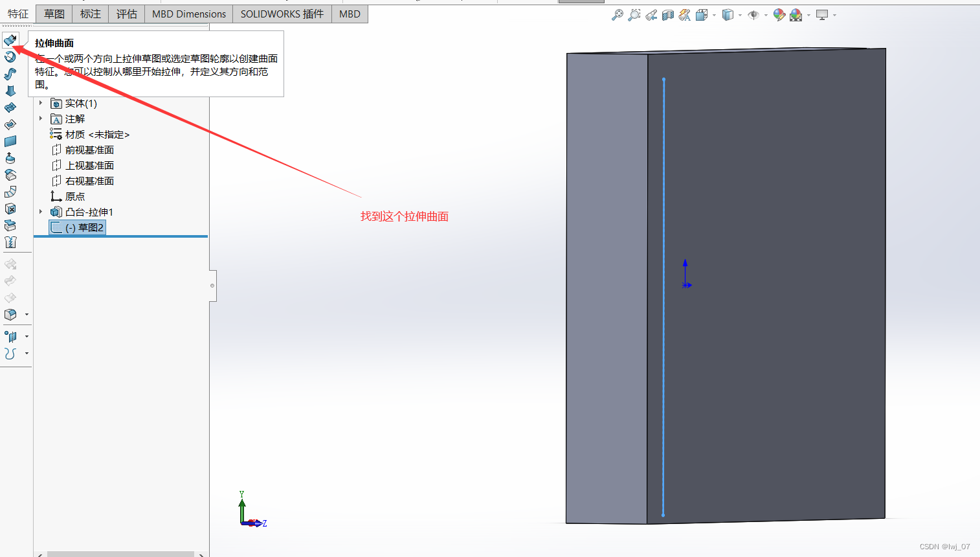Image resolution: width=980 pixels, height=557 pixels.
Task: Select the Swept Surface tool
Action: pyautogui.click(x=10, y=74)
